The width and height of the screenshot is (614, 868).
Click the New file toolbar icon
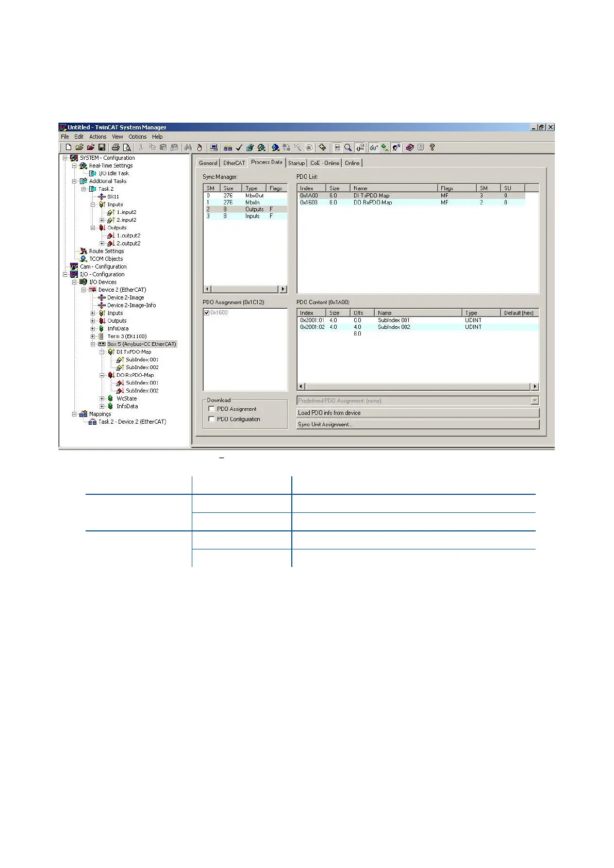[69, 147]
